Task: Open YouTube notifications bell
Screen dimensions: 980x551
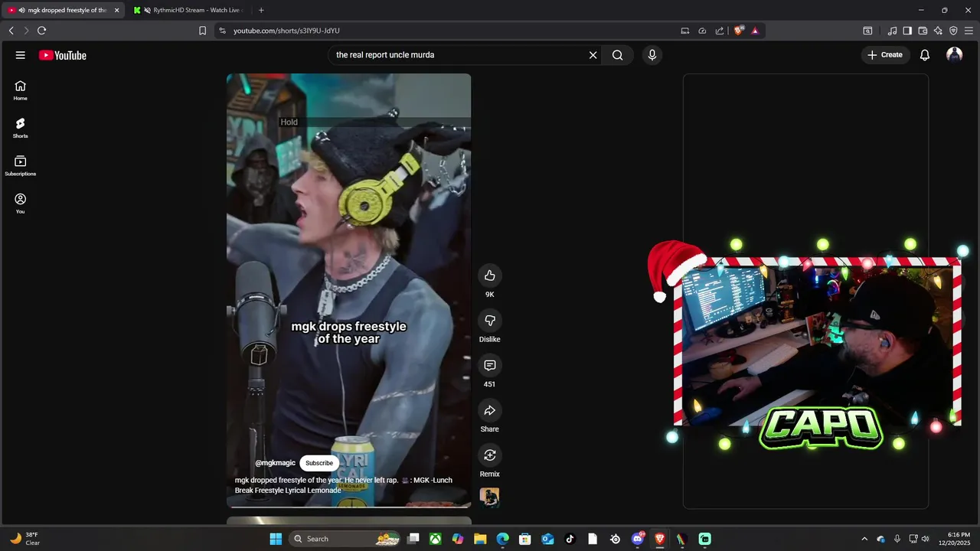Action: 925,55
